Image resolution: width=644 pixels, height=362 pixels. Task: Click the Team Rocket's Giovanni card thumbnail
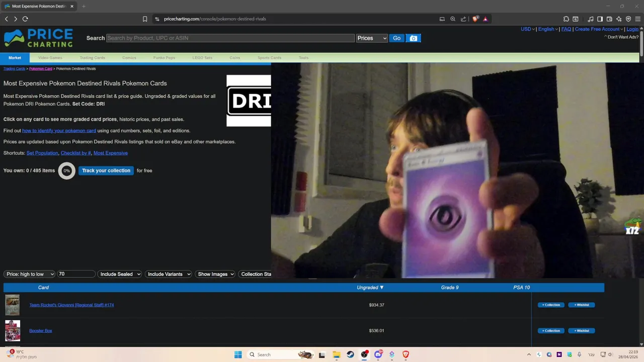click(x=13, y=305)
